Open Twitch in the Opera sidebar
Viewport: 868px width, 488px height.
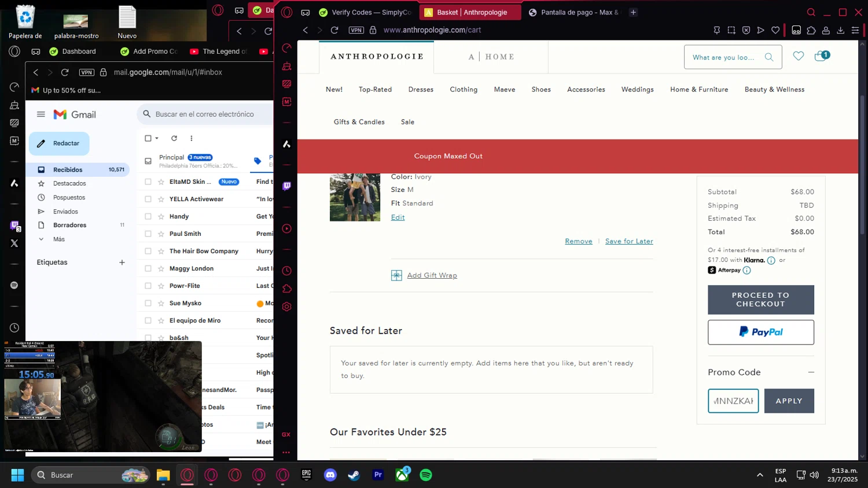click(x=286, y=186)
